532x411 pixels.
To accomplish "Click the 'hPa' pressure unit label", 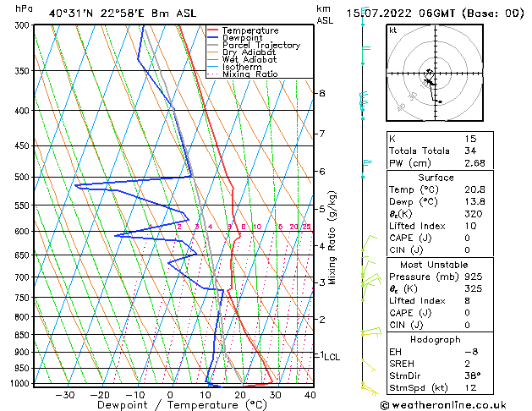I will [24, 9].
